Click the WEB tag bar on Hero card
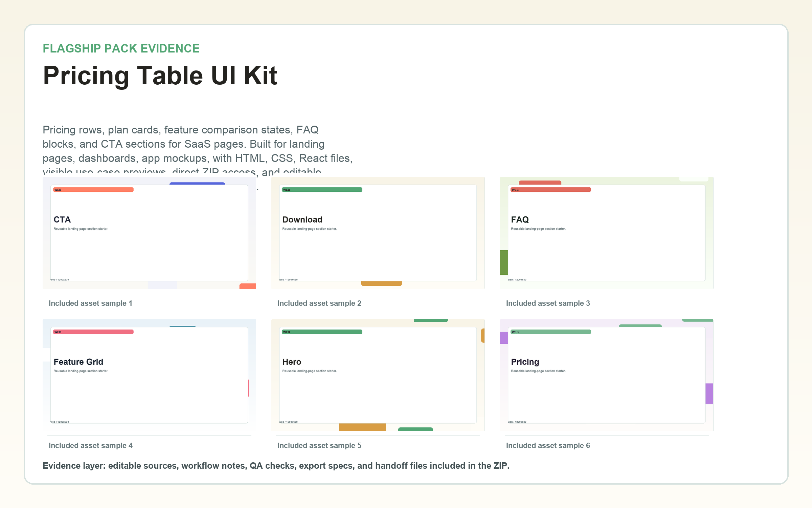Viewport: 812px width, 508px height. (x=322, y=332)
